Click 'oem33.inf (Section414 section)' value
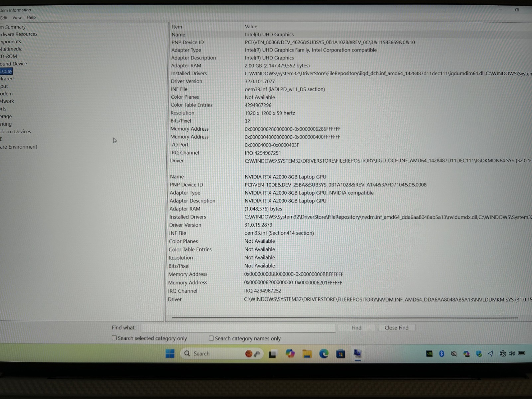 279,233
